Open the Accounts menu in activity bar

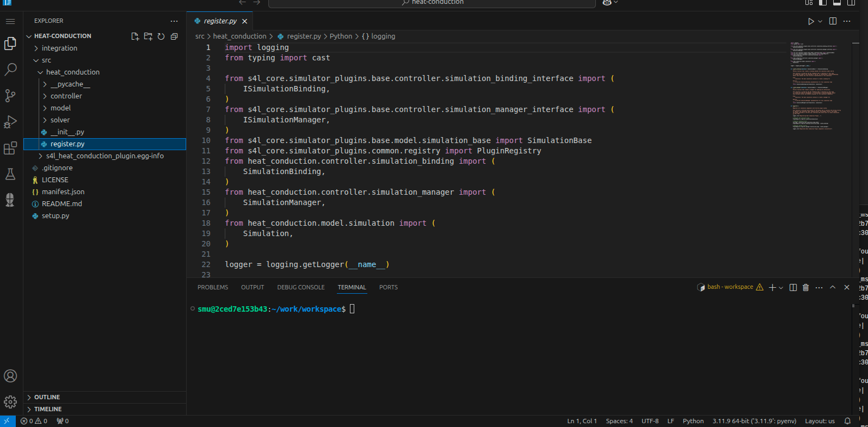click(10, 376)
